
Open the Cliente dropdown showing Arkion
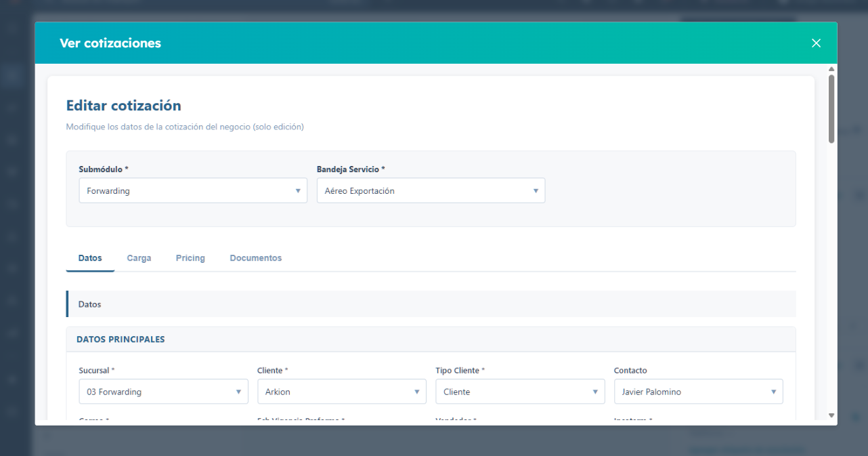click(341, 391)
